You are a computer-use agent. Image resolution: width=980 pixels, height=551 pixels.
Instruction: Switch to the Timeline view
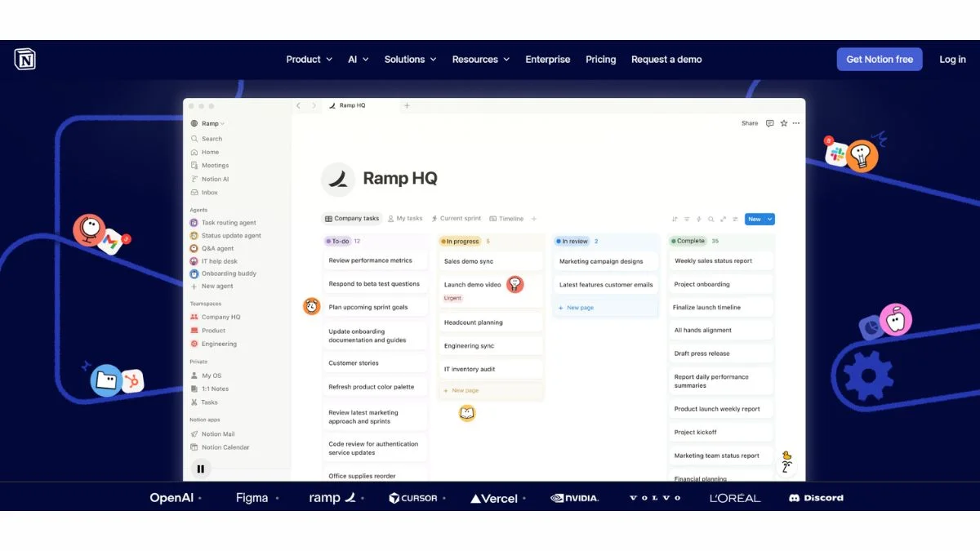pyautogui.click(x=506, y=219)
